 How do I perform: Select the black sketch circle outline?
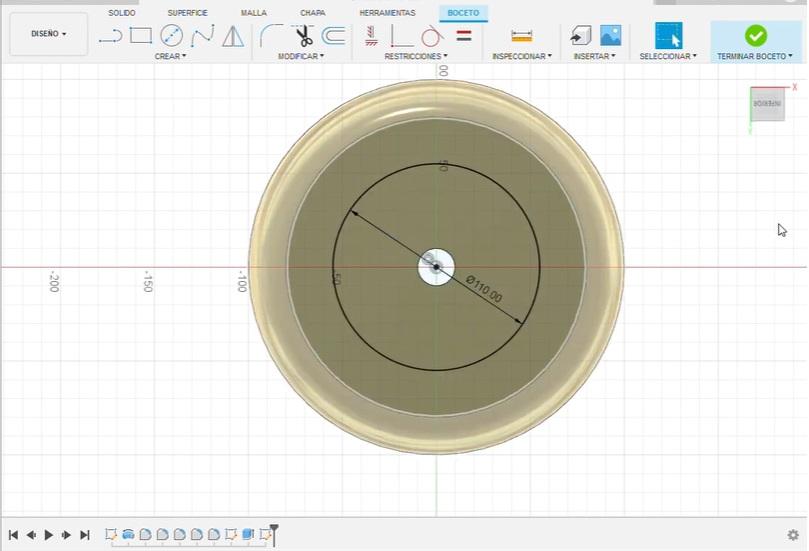[x=539, y=267]
